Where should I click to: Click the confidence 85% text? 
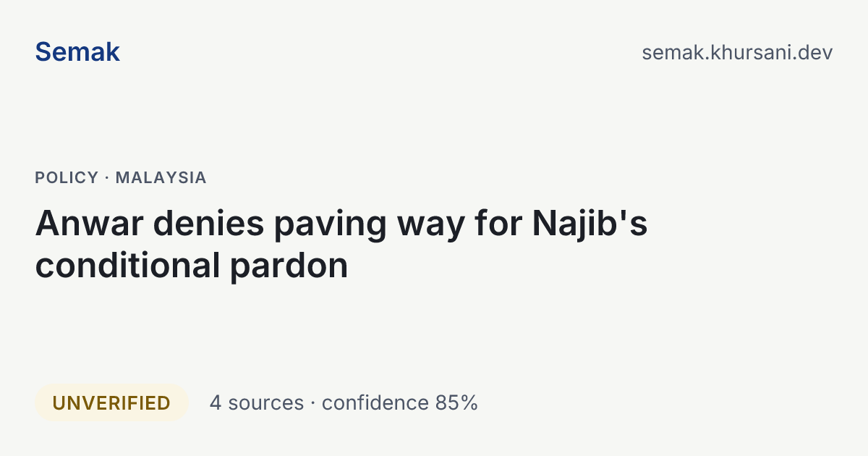click(x=400, y=403)
